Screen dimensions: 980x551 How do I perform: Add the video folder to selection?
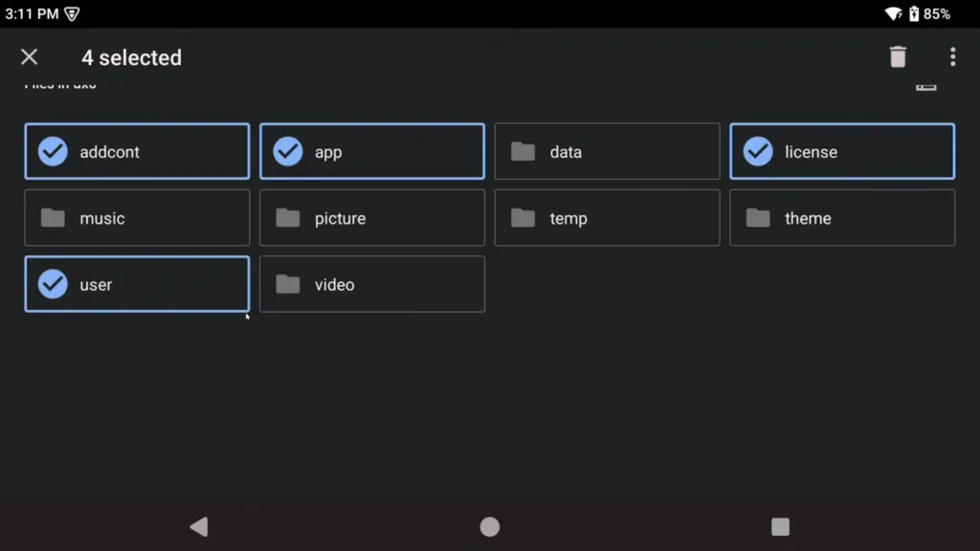pyautogui.click(x=288, y=284)
